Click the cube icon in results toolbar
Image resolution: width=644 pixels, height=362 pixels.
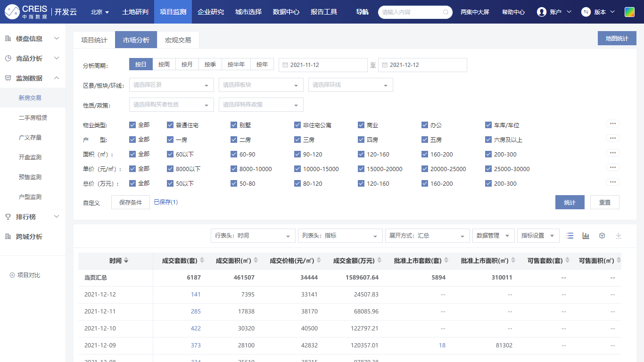point(602,236)
